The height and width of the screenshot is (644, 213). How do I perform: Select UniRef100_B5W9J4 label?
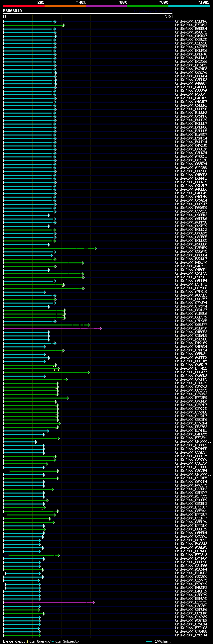[191, 635]
